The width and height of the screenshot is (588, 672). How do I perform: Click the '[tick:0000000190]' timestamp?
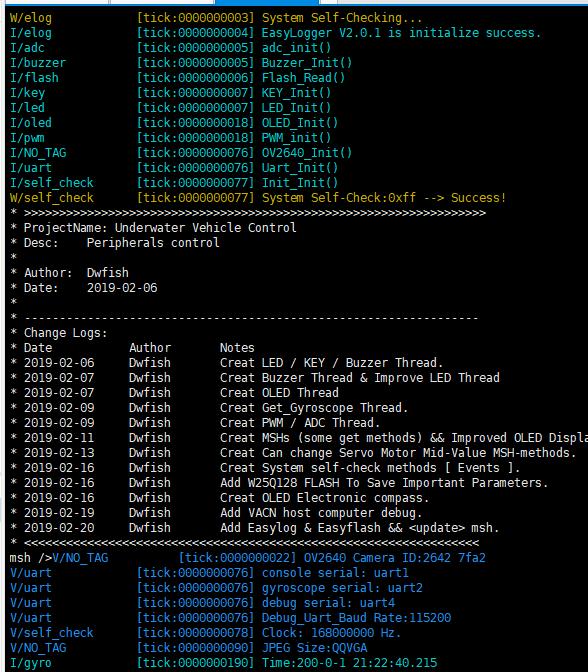195,663
